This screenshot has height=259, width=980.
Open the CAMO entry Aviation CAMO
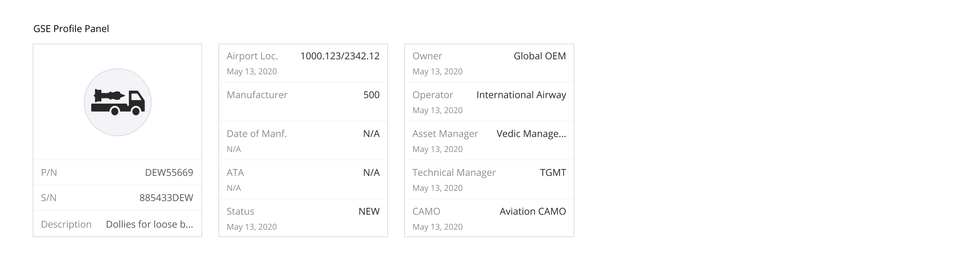(x=533, y=211)
